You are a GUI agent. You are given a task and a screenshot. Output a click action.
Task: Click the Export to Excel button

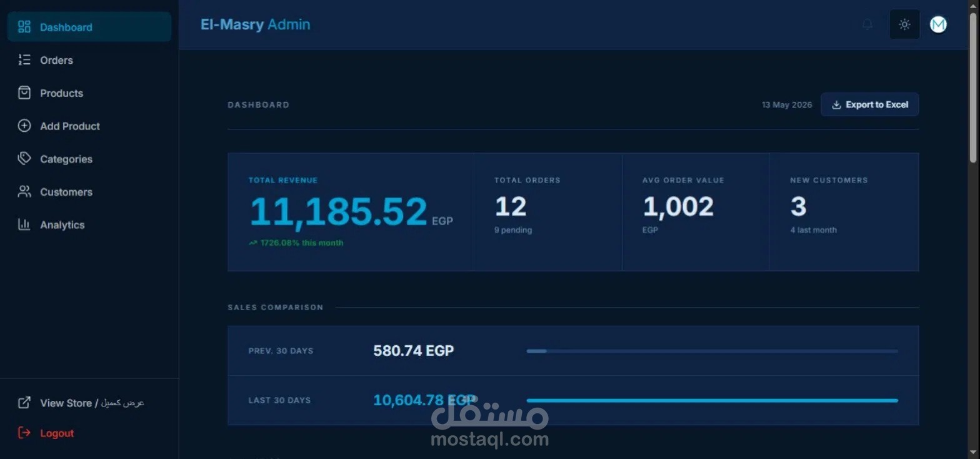coord(869,104)
